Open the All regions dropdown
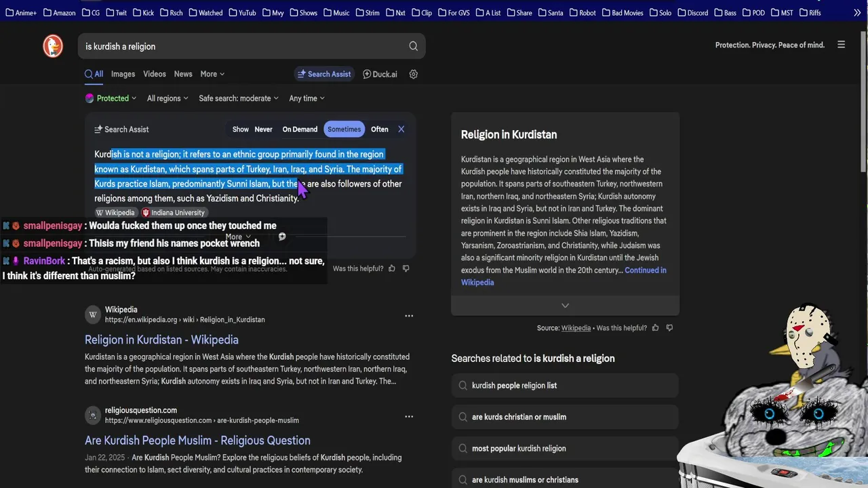The height and width of the screenshot is (488, 868). pos(167,98)
